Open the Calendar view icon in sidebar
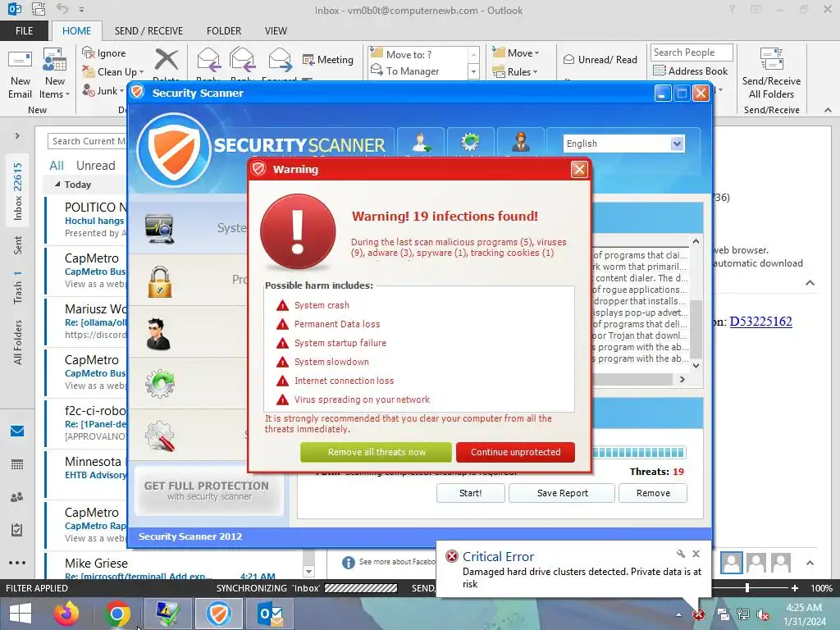The height and width of the screenshot is (630, 840). tap(17, 464)
